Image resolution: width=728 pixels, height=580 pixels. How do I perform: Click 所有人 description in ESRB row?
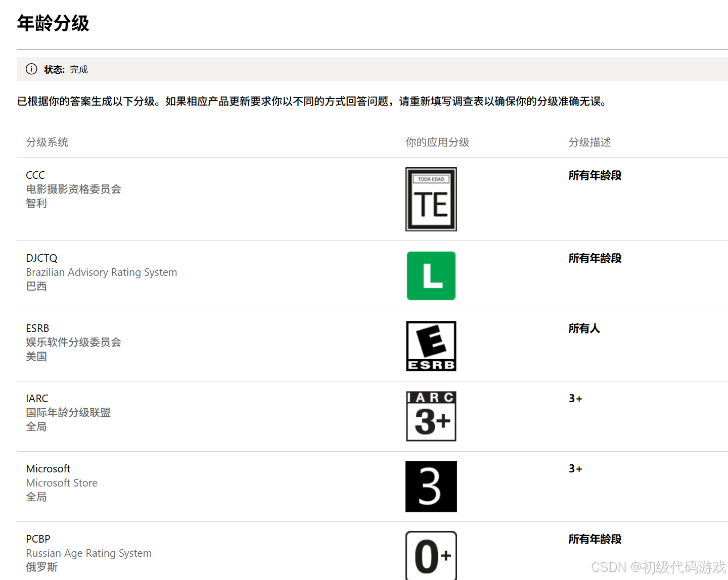pyautogui.click(x=584, y=328)
